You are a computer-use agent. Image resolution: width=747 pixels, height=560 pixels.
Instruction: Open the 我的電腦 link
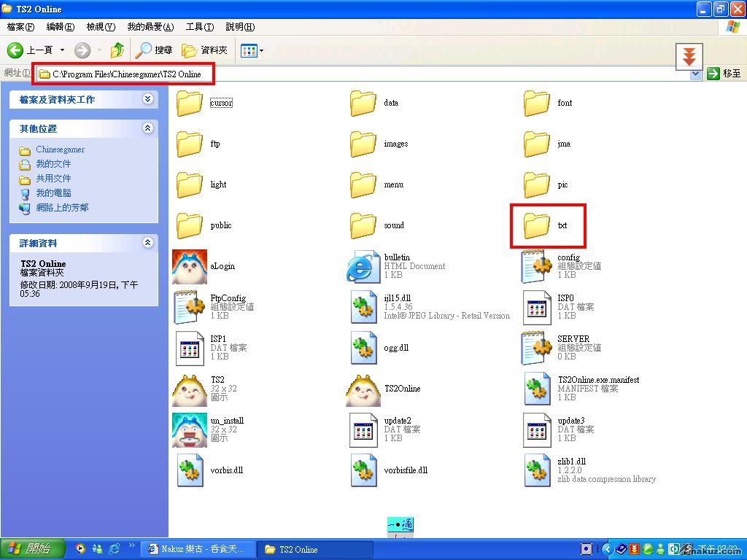click(53, 192)
